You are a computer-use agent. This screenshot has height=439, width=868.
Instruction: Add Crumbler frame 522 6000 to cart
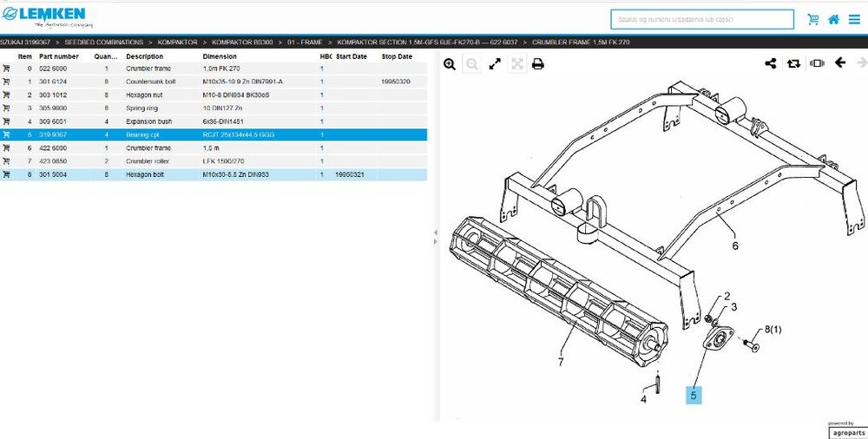[6, 69]
